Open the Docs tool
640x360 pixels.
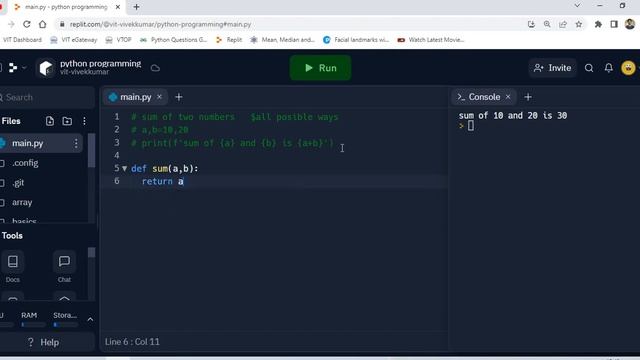(13, 267)
